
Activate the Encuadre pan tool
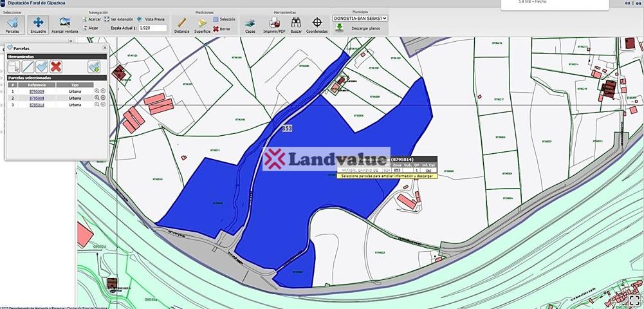pyautogui.click(x=38, y=24)
